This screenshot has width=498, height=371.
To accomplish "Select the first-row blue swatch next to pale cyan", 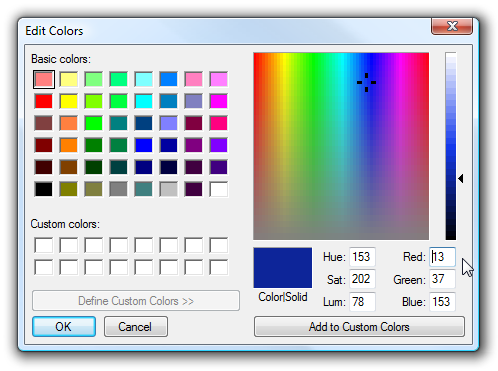I will tap(169, 79).
